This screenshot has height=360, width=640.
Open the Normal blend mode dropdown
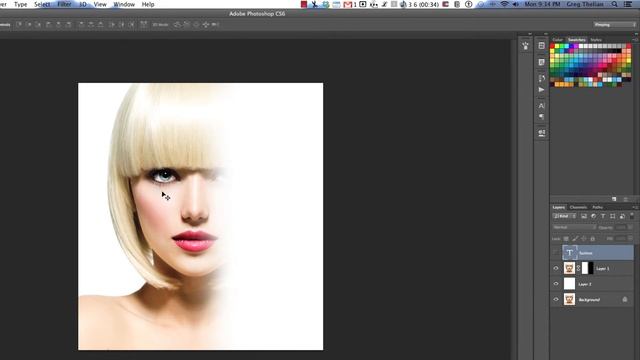[574, 227]
